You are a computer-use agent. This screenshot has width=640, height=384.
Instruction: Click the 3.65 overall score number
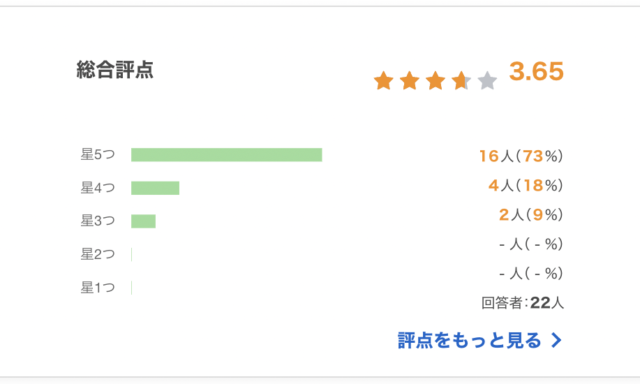tap(536, 71)
